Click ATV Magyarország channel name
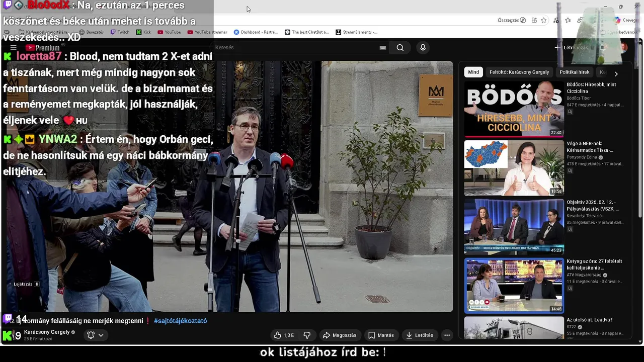 tap(584, 275)
